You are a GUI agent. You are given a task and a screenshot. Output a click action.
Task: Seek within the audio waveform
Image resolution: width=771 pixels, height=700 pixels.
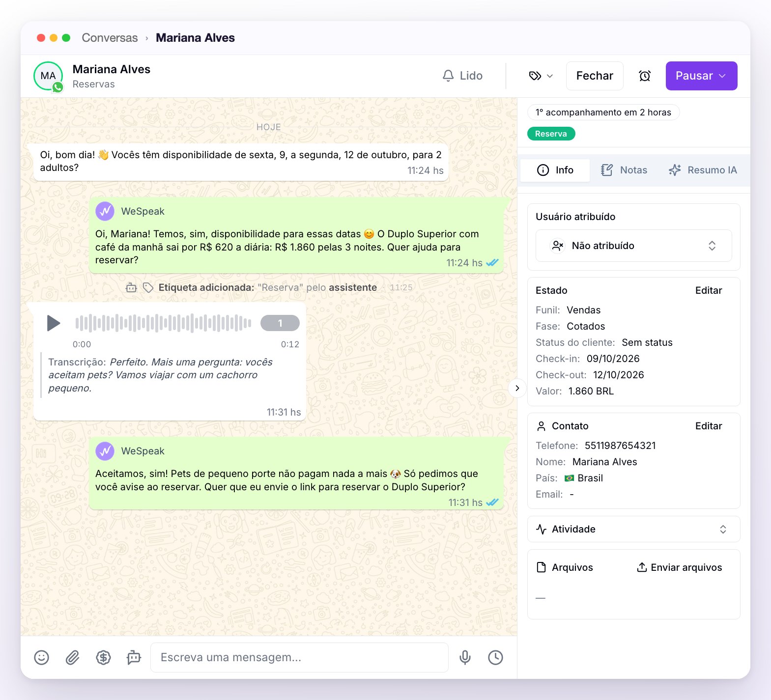[x=163, y=323]
